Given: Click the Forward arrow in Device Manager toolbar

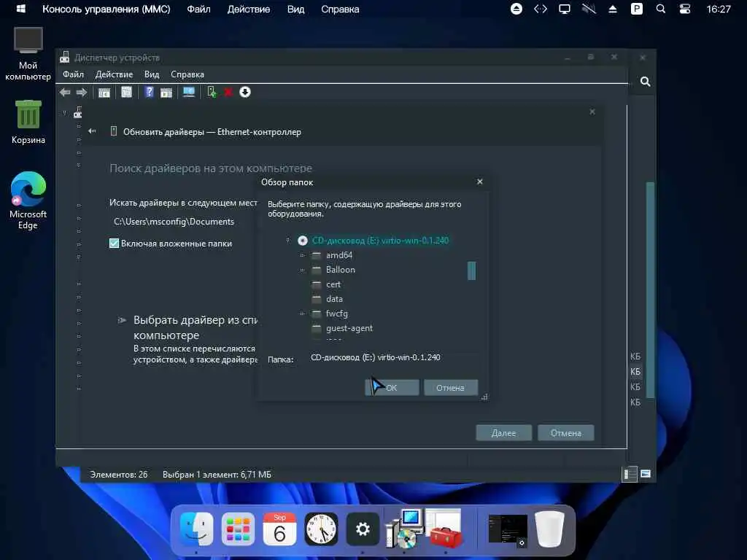Looking at the screenshot, I should point(82,93).
